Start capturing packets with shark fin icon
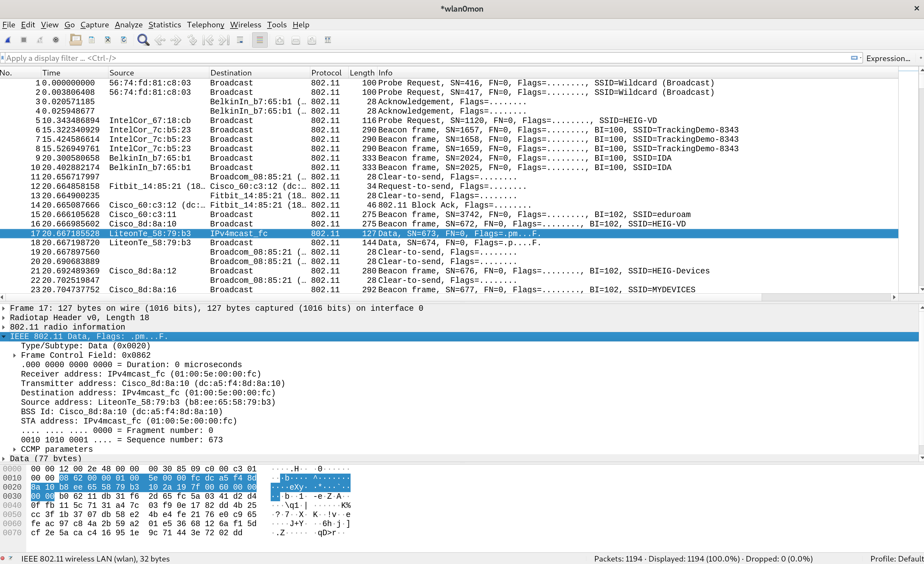Screen dimensions: 924x564 8,40
